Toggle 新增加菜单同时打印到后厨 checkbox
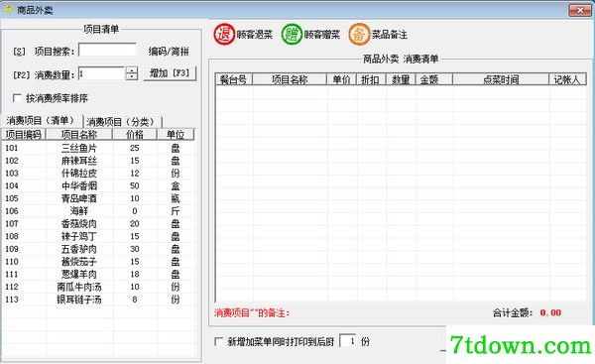Screen dimensions: 595x364 [x=218, y=341]
